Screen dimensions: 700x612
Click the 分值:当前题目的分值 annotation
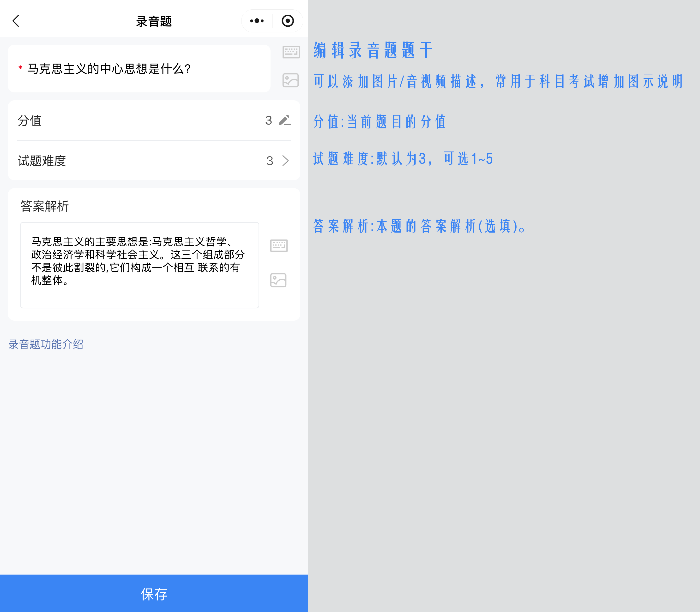[x=380, y=122]
